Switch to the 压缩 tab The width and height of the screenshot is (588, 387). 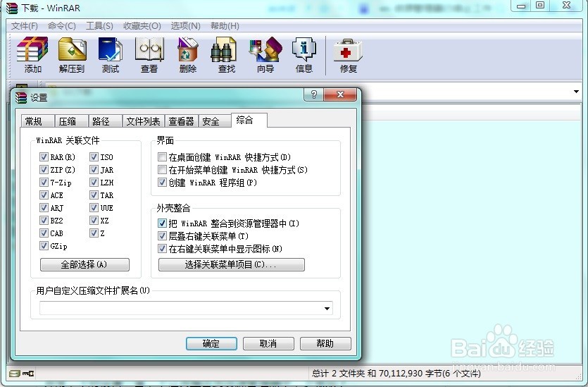coord(71,121)
